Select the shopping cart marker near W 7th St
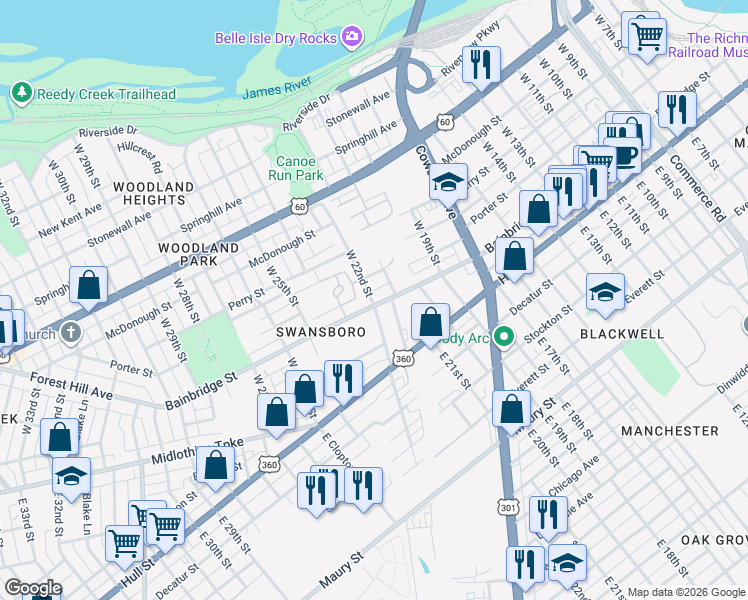The height and width of the screenshot is (600, 748). pyautogui.click(x=647, y=39)
